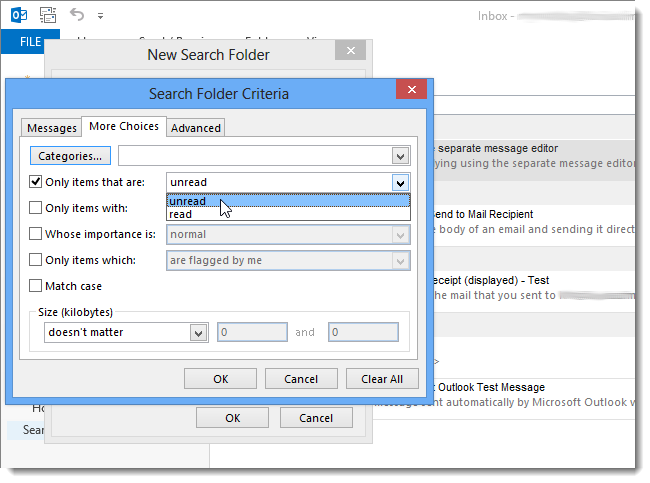Open the FILE ribbon tab
The width and height of the screenshot is (650, 483).
pyautogui.click(x=30, y=42)
